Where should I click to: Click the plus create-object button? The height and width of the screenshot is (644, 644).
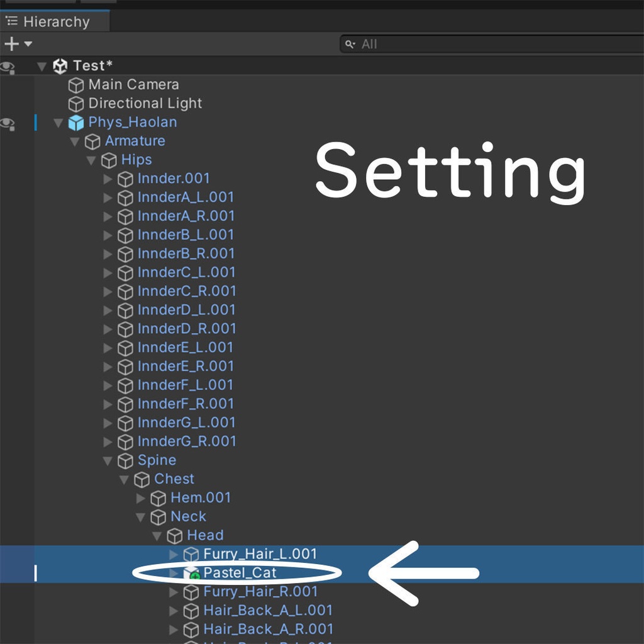click(x=11, y=43)
